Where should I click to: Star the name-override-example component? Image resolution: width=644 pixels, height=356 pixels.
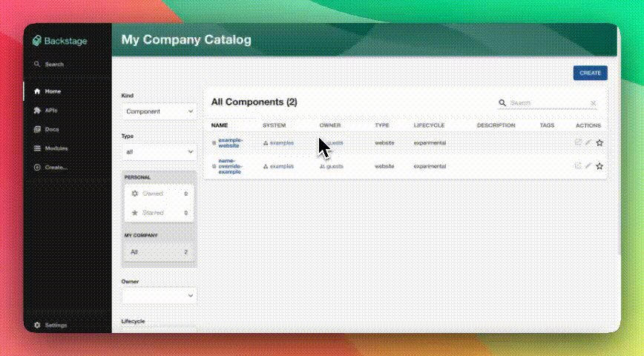599,166
